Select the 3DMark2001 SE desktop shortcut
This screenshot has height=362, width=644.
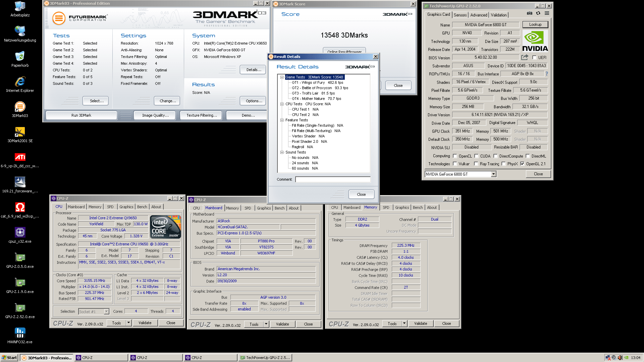[20, 135]
